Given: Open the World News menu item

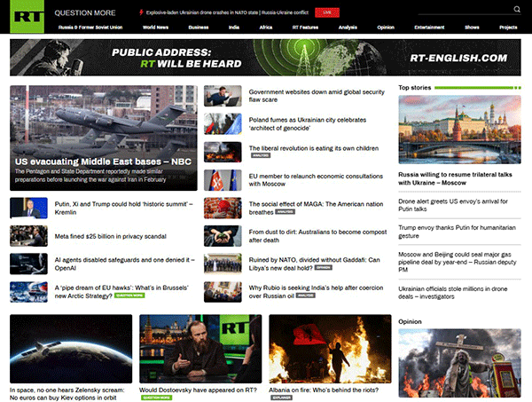Looking at the screenshot, I should click(155, 28).
